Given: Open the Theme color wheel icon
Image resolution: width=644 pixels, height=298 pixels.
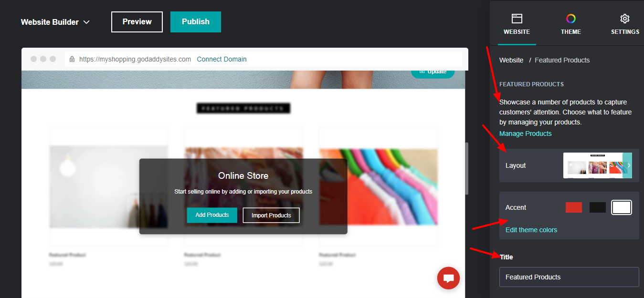Looking at the screenshot, I should pos(571,19).
